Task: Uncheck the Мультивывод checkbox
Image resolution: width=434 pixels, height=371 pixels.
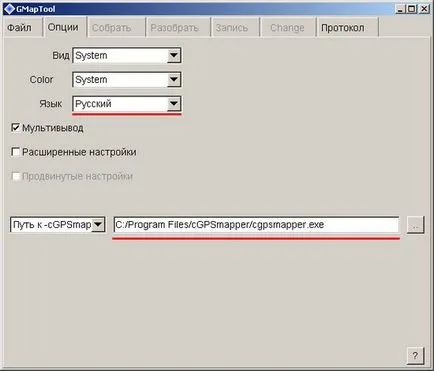Action: (15, 128)
